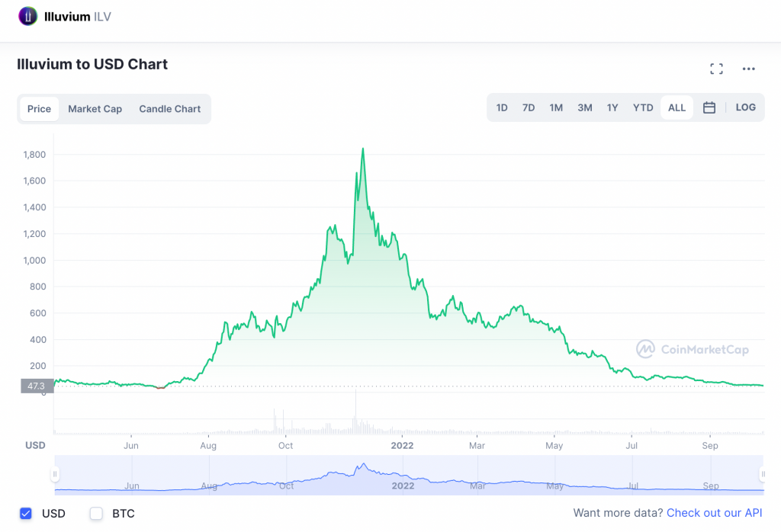Select the 3M time range

tap(585, 107)
